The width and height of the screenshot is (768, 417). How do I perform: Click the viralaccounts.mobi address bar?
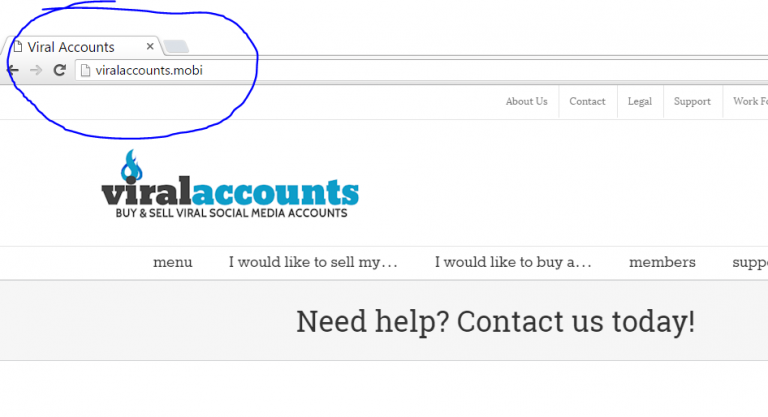pos(421,71)
